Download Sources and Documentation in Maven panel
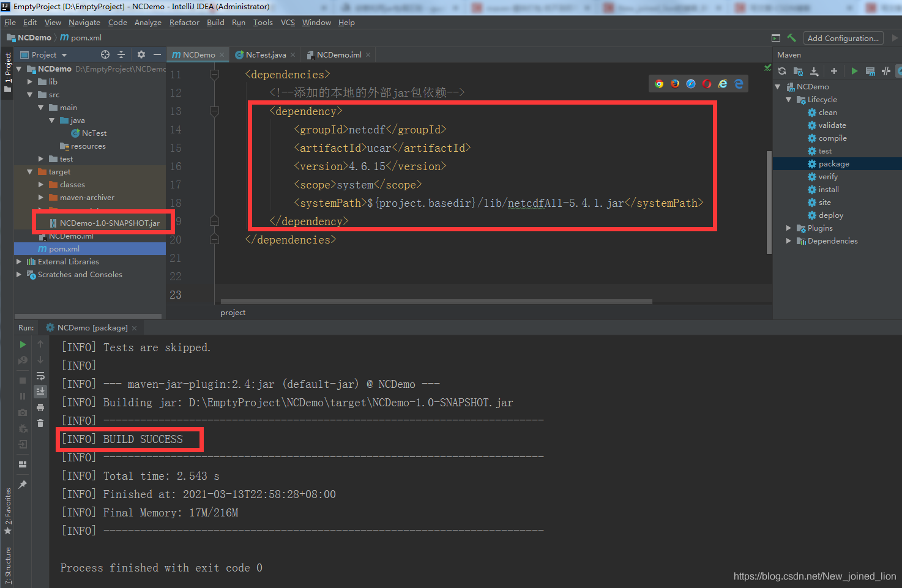This screenshot has height=588, width=902. [814, 71]
